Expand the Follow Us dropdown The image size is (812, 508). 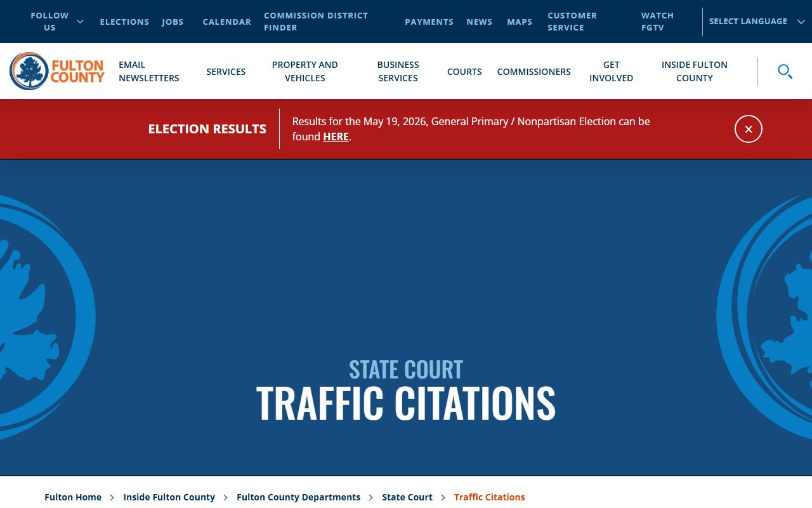(57, 22)
